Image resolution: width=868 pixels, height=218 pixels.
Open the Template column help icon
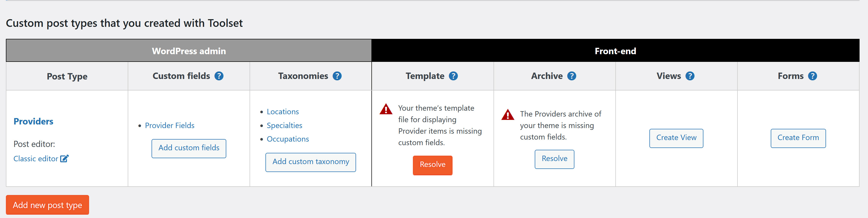453,76
